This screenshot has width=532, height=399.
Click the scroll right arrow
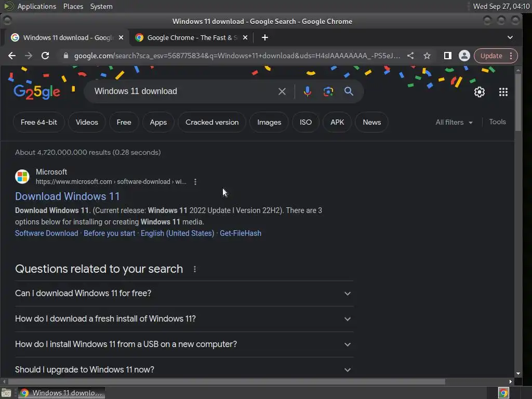point(510,382)
